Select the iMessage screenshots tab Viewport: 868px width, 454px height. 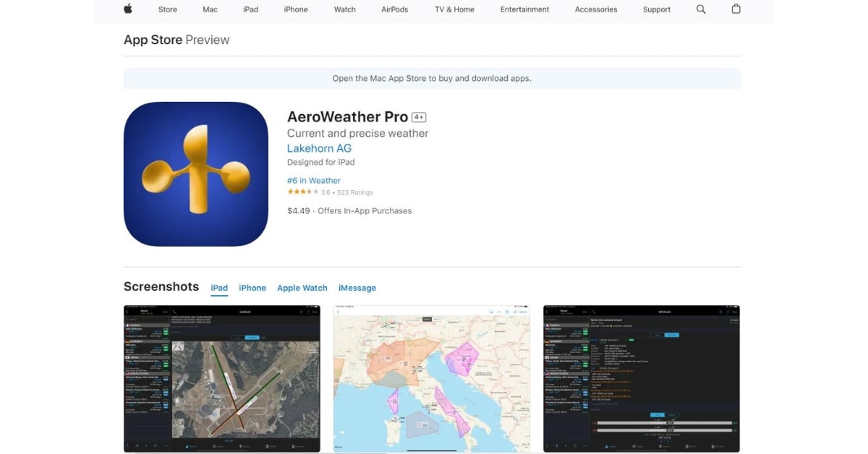[x=357, y=288]
